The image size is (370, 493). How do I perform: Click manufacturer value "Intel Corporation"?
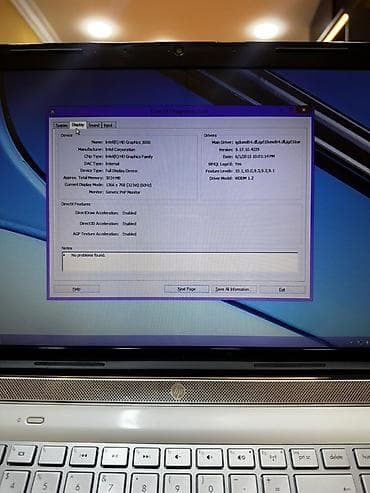pyautogui.click(x=120, y=150)
